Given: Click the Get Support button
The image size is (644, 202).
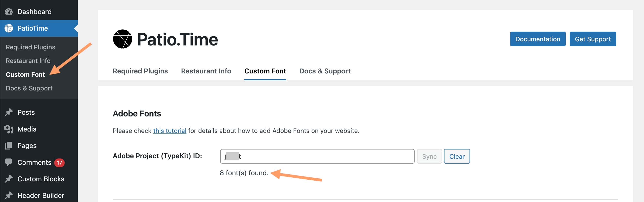Looking at the screenshot, I should tap(592, 39).
